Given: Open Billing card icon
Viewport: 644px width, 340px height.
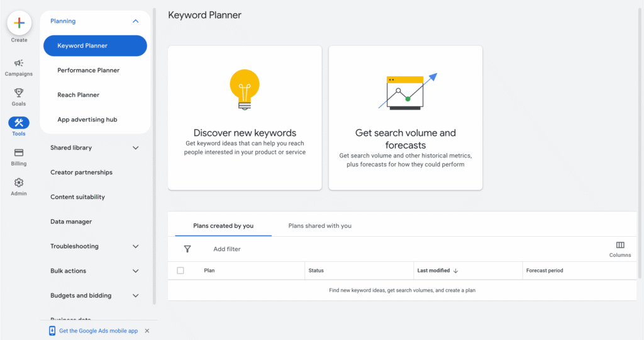Looking at the screenshot, I should click(19, 152).
